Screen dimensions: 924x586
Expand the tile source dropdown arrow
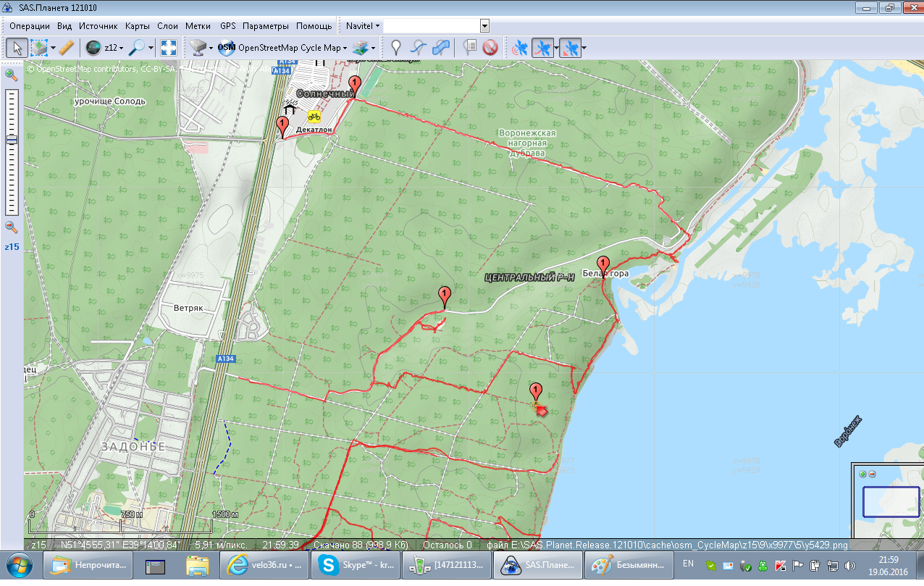point(211,48)
